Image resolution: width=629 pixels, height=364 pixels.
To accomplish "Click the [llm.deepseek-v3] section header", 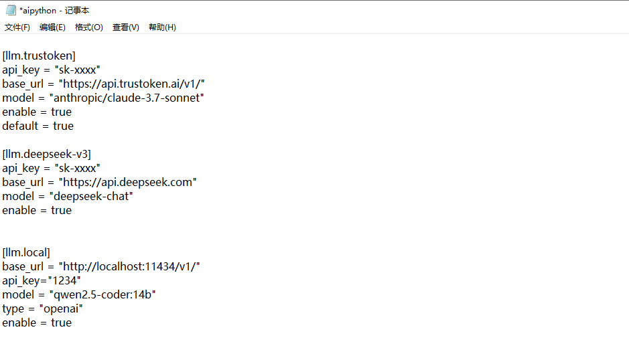I will [46, 154].
